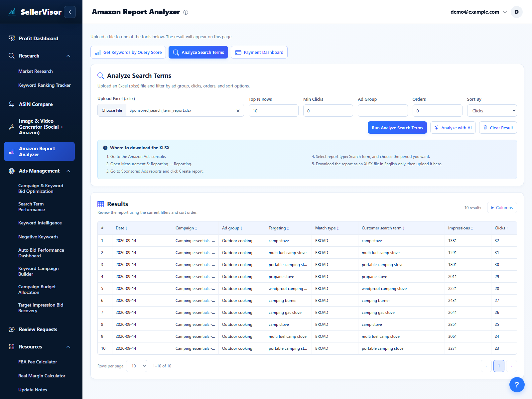Screen dimensions: 532x399
Task: Open Campaign & Keyword Bid Optimization
Action: (41, 189)
